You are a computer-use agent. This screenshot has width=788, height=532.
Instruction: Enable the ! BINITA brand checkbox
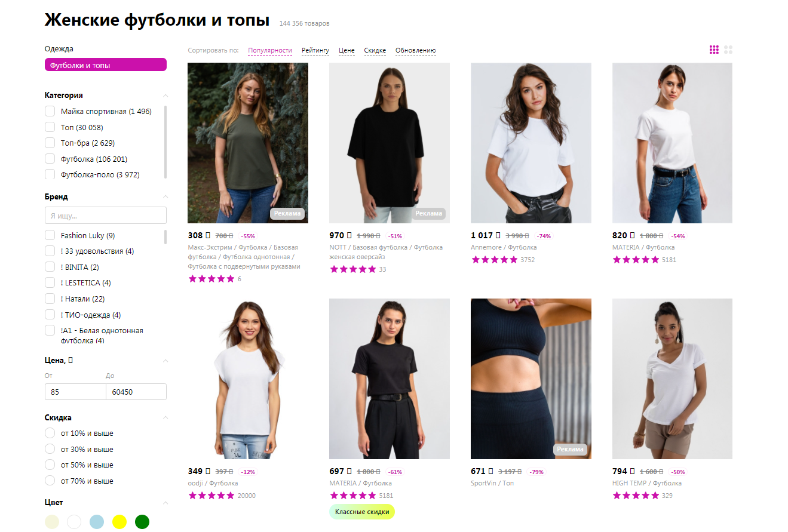(50, 267)
